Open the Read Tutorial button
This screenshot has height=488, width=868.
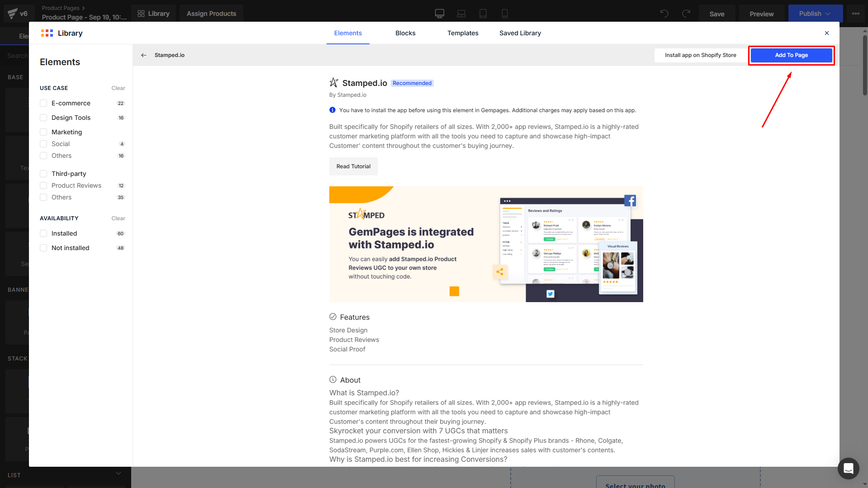tap(353, 166)
